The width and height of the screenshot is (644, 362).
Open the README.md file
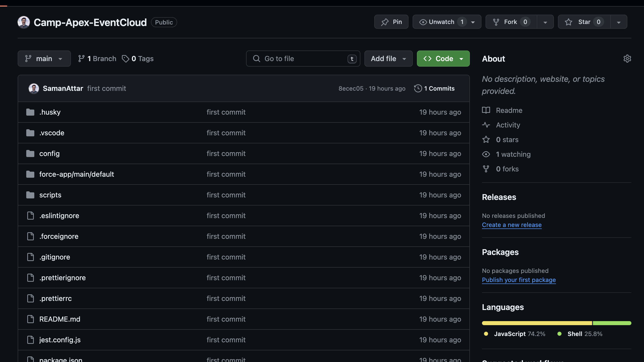(60, 319)
